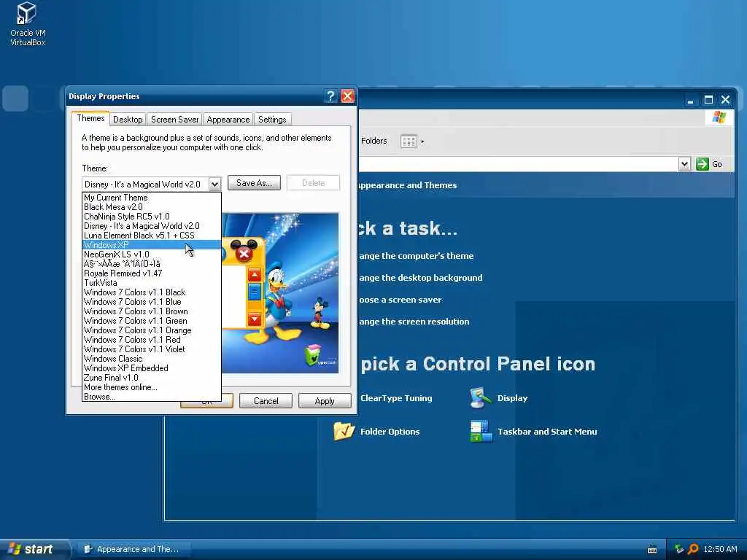Open ClearType Tuning link
Viewport: 747px width, 560px height.
point(396,398)
